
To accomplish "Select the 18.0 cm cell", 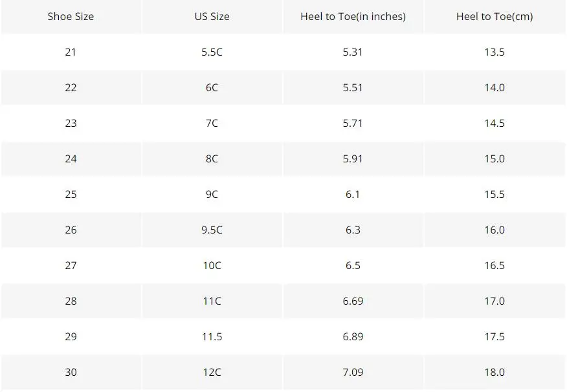I will click(495, 372).
